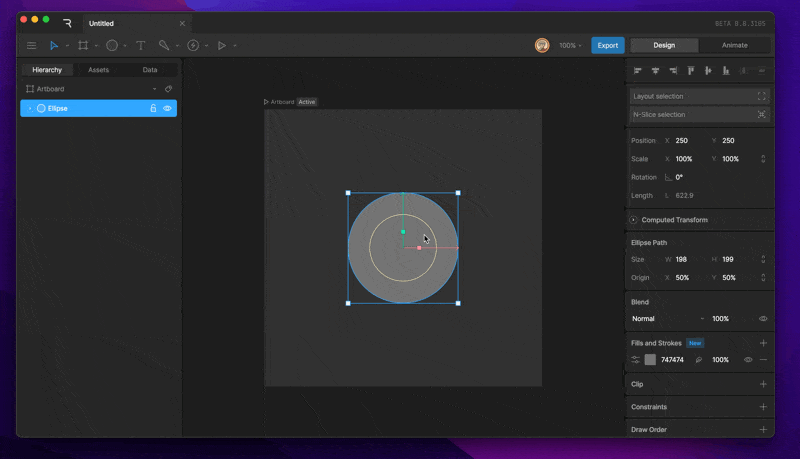
Task: Align selection to right edges
Action: (x=673, y=70)
